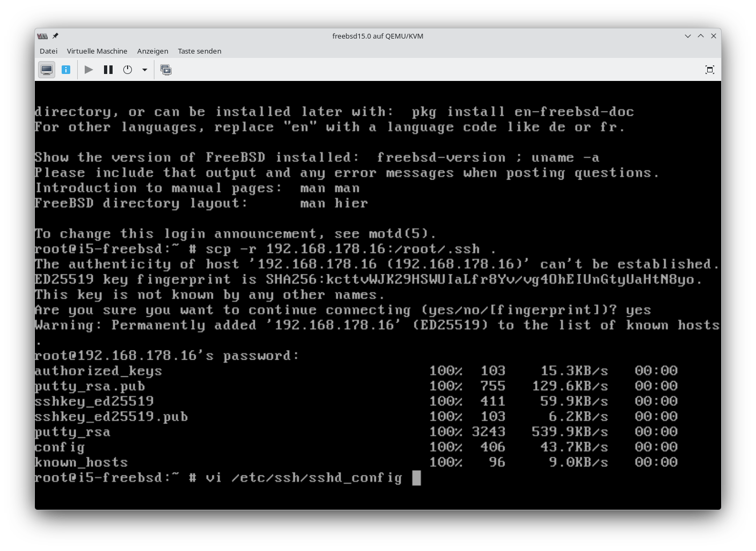This screenshot has width=756, height=551.
Task: Click the '15.3KB/s' transfer speed
Action: 574,371
